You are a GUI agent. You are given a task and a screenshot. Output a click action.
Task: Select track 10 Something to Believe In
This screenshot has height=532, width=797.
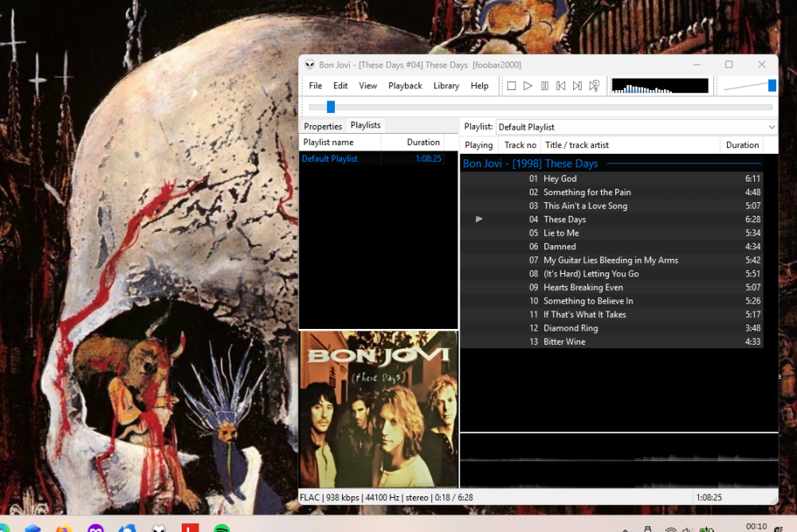[x=611, y=301]
